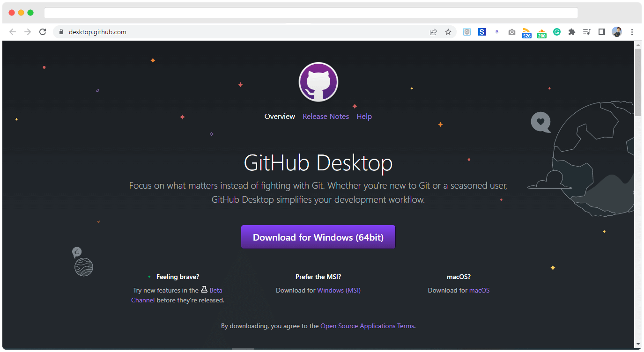Bookmark this page with the star icon
644x352 pixels.
click(x=448, y=32)
